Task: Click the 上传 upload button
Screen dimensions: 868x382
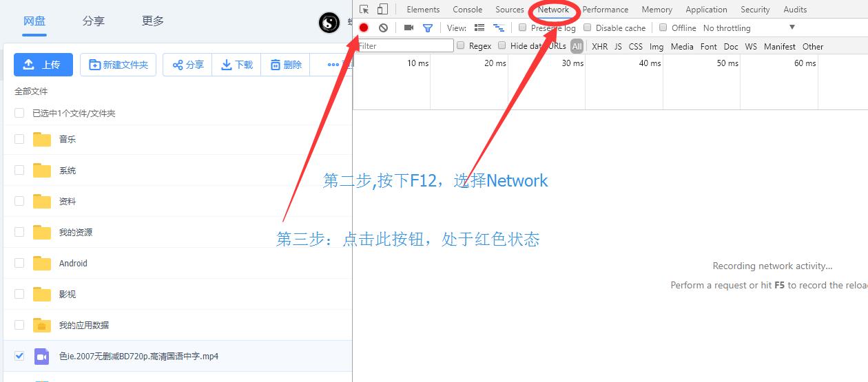Action: point(43,65)
